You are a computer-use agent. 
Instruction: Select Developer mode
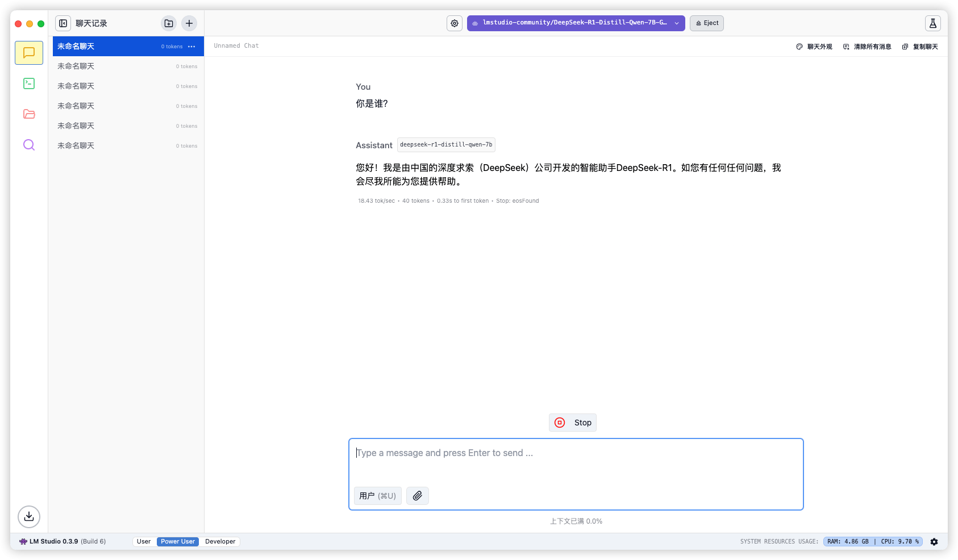click(220, 542)
